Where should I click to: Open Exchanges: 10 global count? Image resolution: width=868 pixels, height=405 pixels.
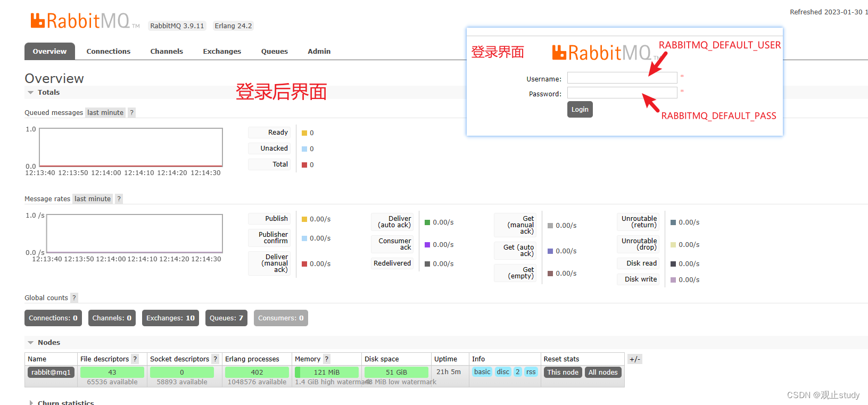pyautogui.click(x=171, y=318)
